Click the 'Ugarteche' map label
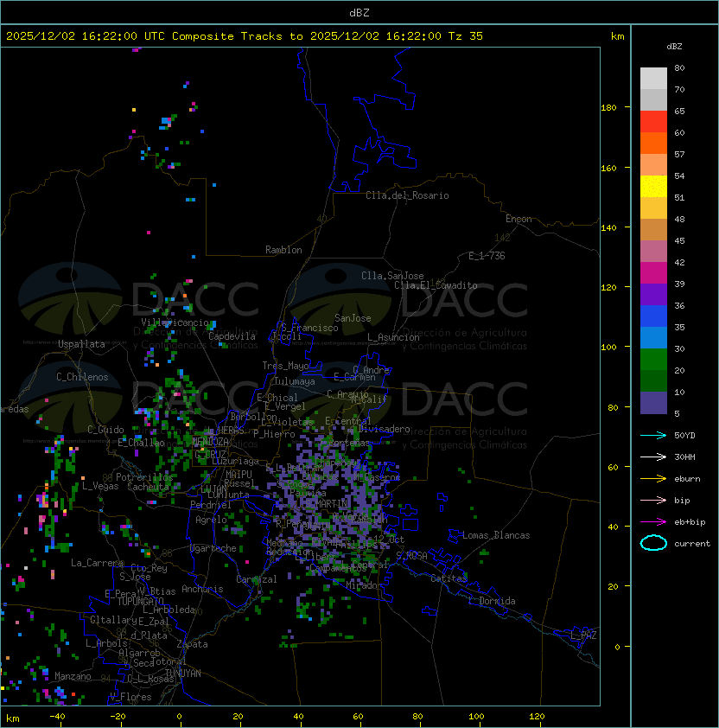 [213, 548]
